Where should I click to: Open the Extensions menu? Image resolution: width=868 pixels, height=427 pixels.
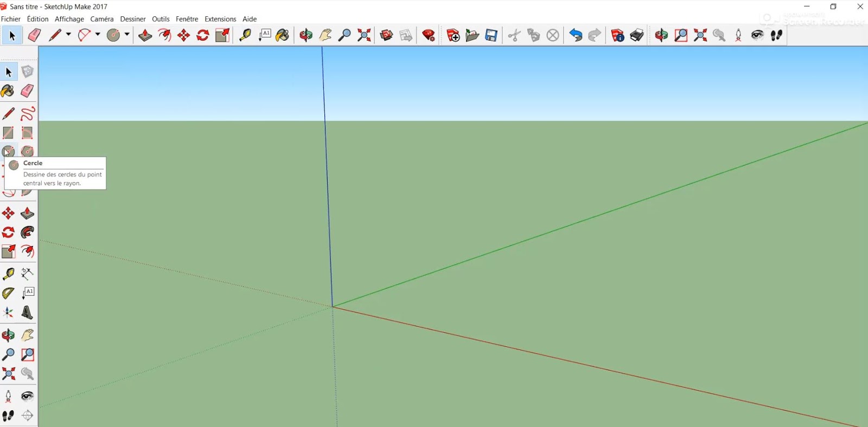click(x=220, y=19)
